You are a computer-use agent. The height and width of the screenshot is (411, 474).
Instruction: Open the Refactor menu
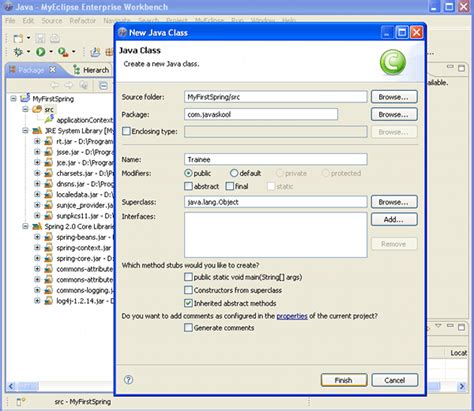pos(83,21)
